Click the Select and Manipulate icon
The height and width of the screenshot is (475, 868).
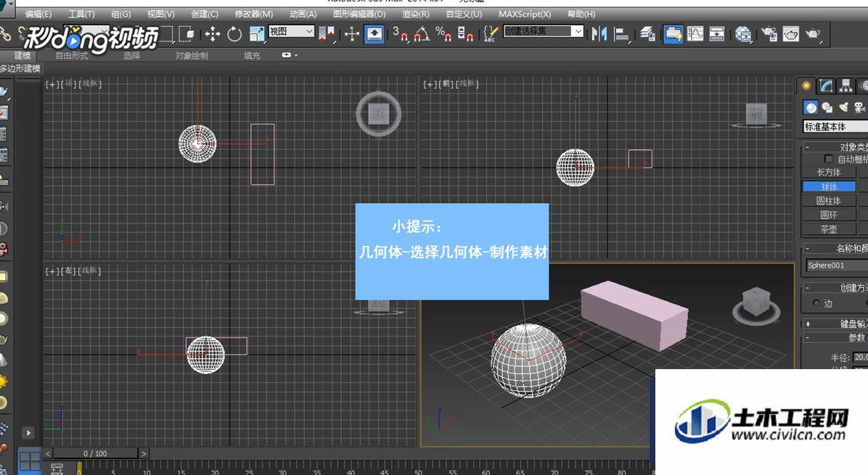[x=352, y=34]
